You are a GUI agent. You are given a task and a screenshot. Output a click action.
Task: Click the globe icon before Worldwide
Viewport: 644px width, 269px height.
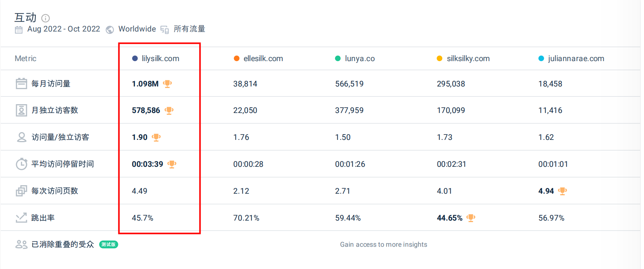coord(110,30)
